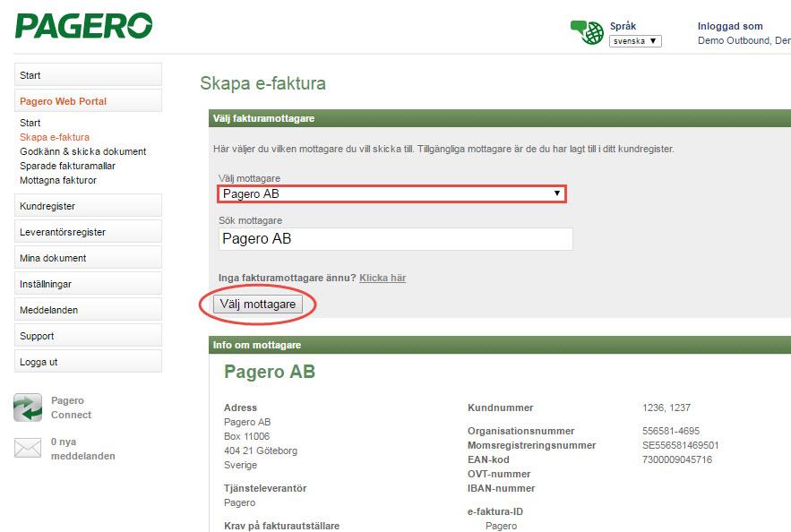
Task: Open the svenska language dropdown
Action: click(x=635, y=41)
